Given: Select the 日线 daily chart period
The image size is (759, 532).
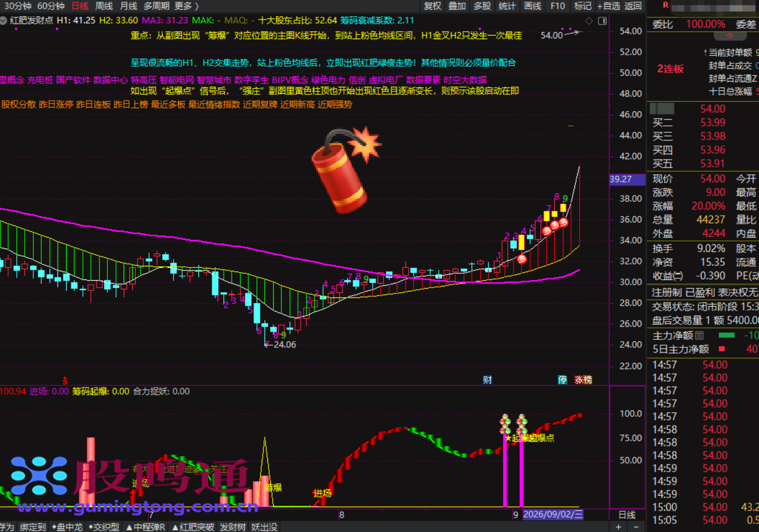Looking at the screenshot, I should coord(80,6).
